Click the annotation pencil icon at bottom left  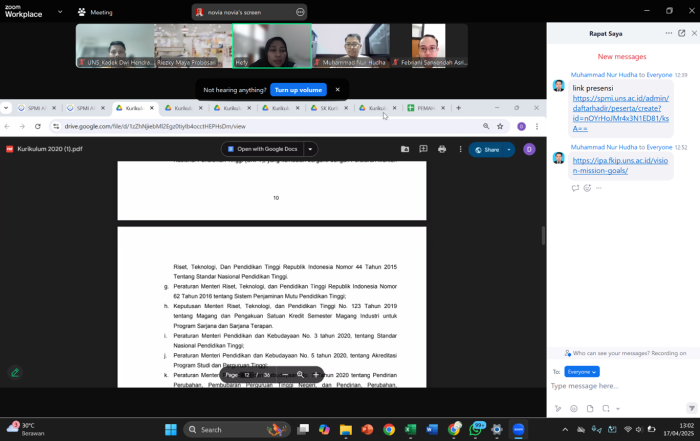click(x=15, y=373)
